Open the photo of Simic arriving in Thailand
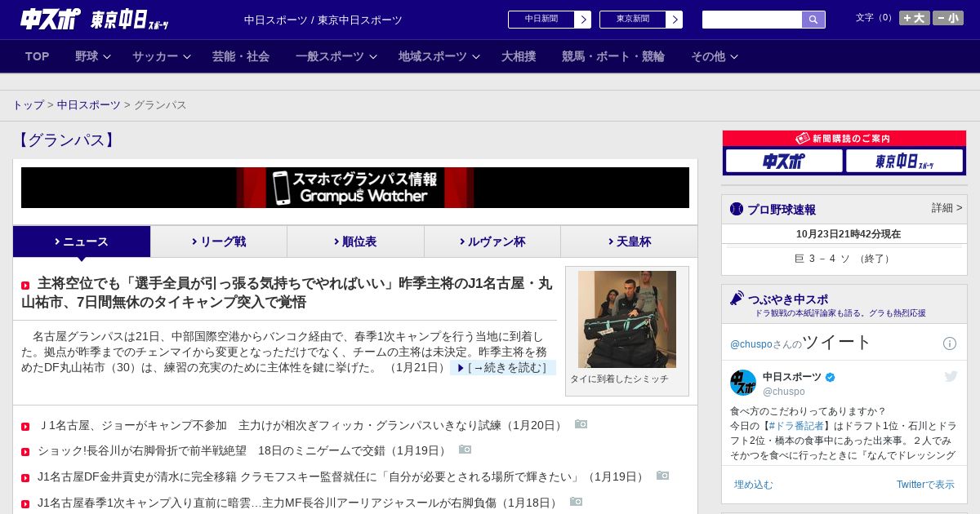This screenshot has height=514, width=980. point(627,319)
